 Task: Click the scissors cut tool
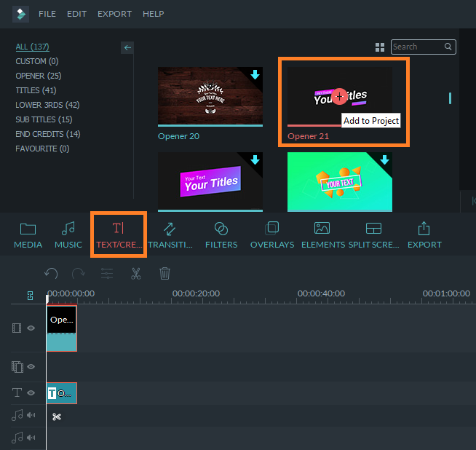[x=135, y=273]
